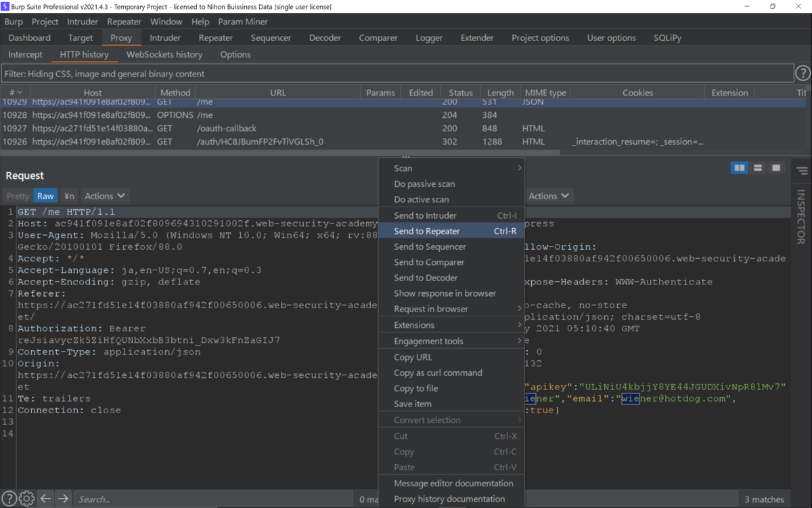Image resolution: width=812 pixels, height=508 pixels.
Task: Open the Burp menu
Action: [14, 22]
